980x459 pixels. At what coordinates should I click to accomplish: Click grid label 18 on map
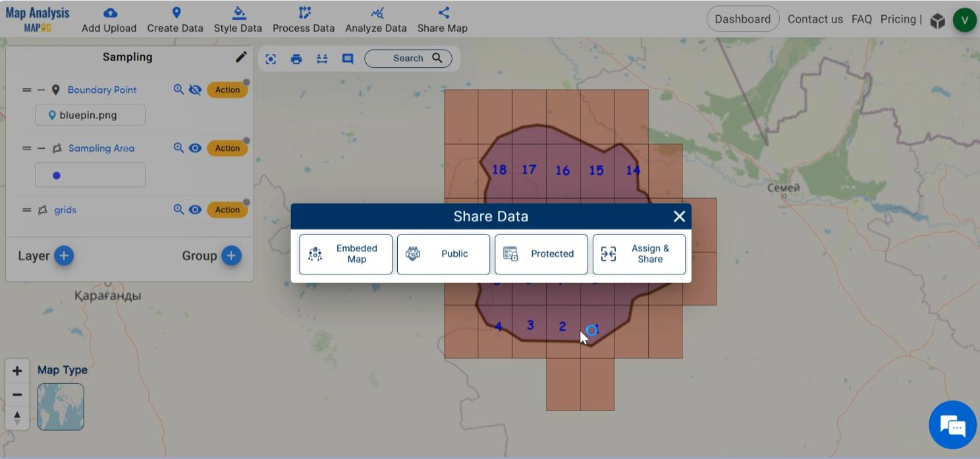click(x=499, y=170)
